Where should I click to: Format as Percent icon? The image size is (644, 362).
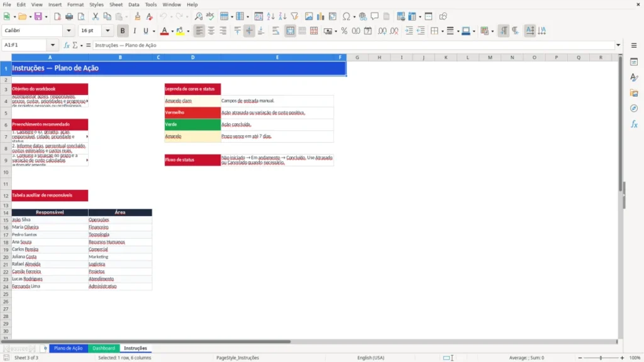pos(344,31)
